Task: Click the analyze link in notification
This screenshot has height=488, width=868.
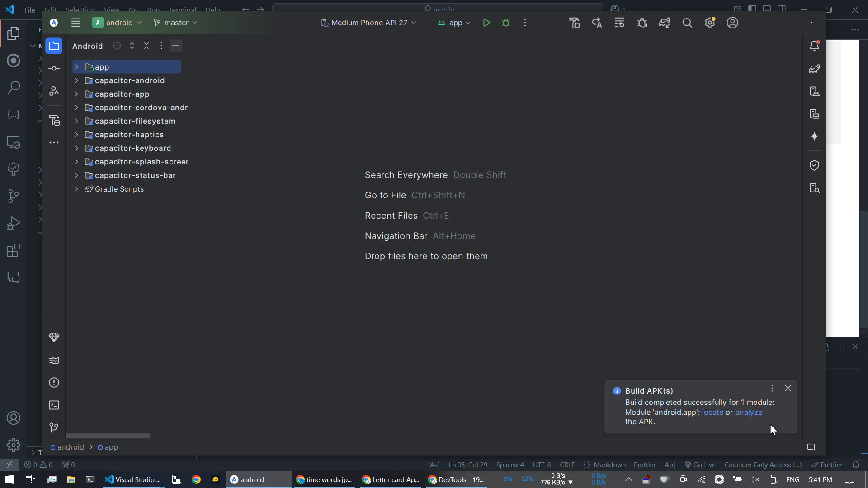Action: tap(749, 412)
